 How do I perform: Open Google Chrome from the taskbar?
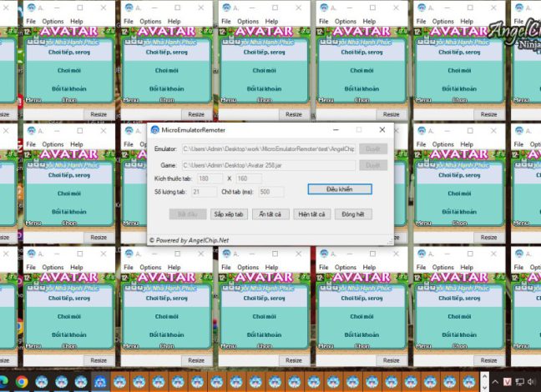22,382
